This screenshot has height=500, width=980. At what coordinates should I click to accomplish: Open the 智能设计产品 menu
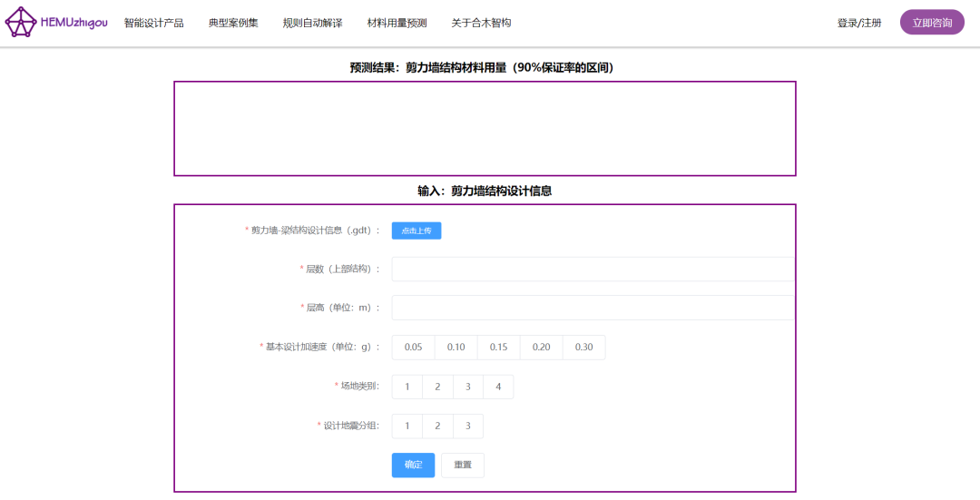pos(153,23)
